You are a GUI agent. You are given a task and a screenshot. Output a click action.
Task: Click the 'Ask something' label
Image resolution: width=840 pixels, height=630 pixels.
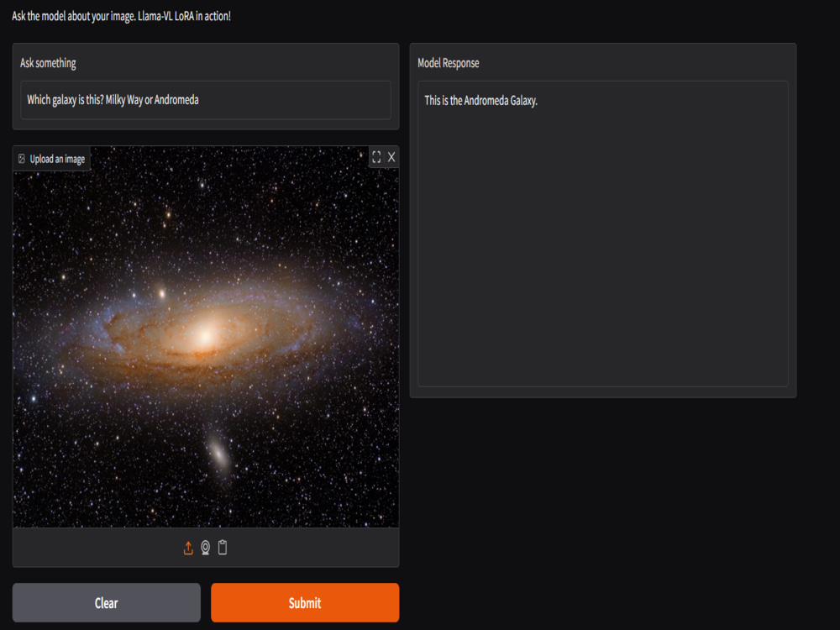(48, 63)
